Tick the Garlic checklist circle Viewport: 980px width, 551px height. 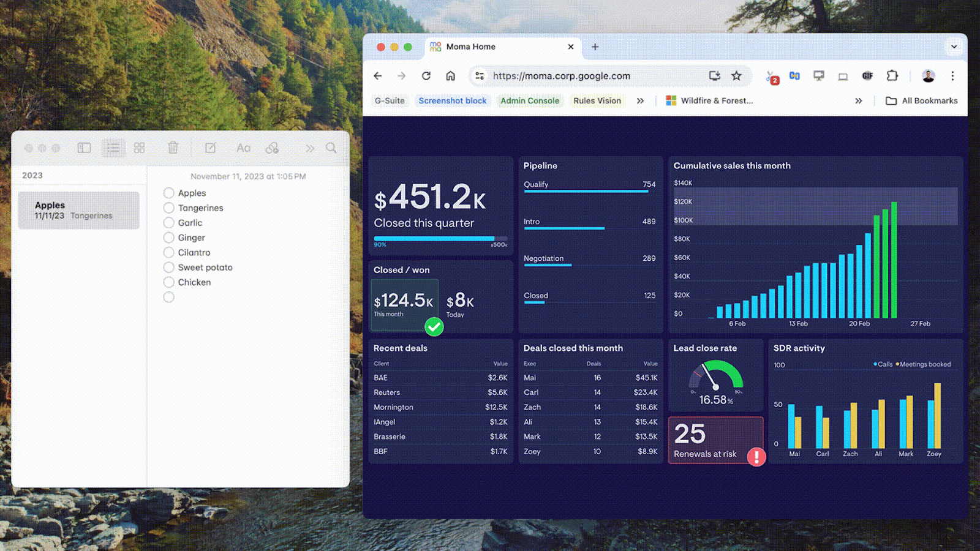coord(169,223)
